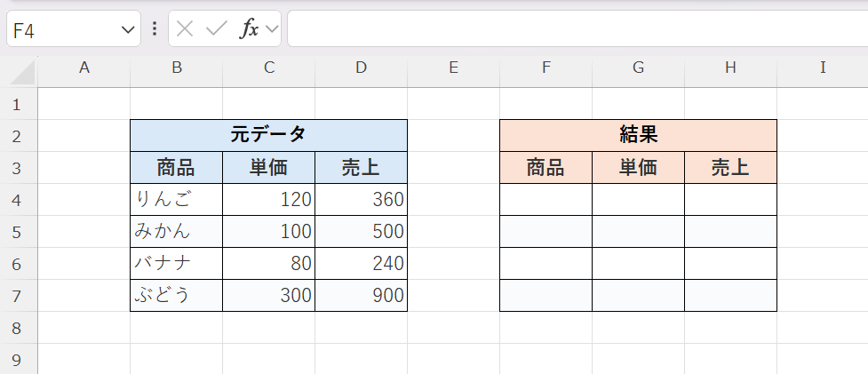
Task: Click the Insert Function fx icon
Action: [249, 29]
